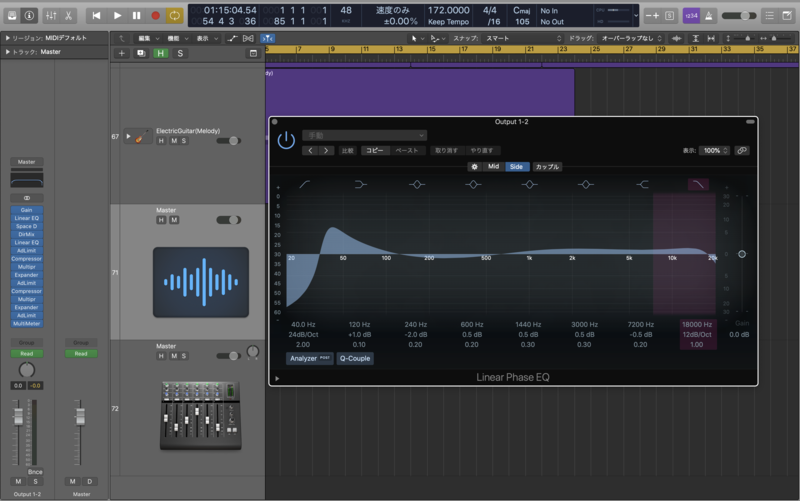This screenshot has width=800, height=501.
Task: Enable the Q-Couple button
Action: pyautogui.click(x=355, y=359)
